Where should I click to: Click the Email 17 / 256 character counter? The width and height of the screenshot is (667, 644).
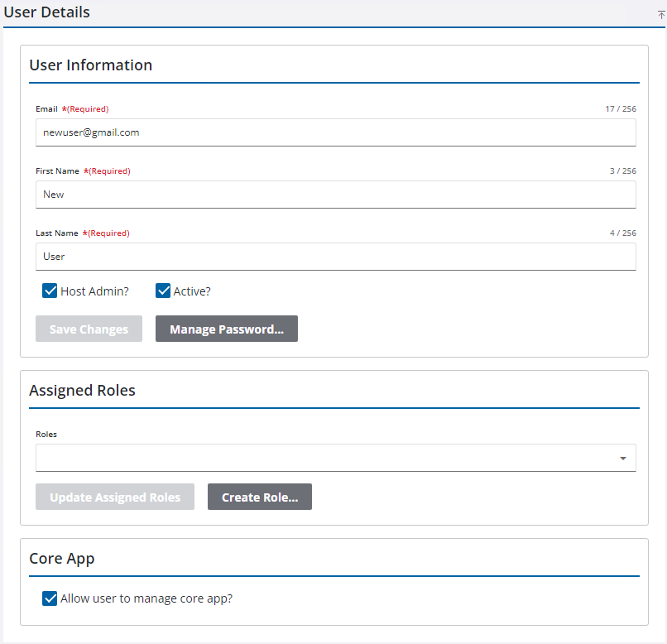click(620, 109)
